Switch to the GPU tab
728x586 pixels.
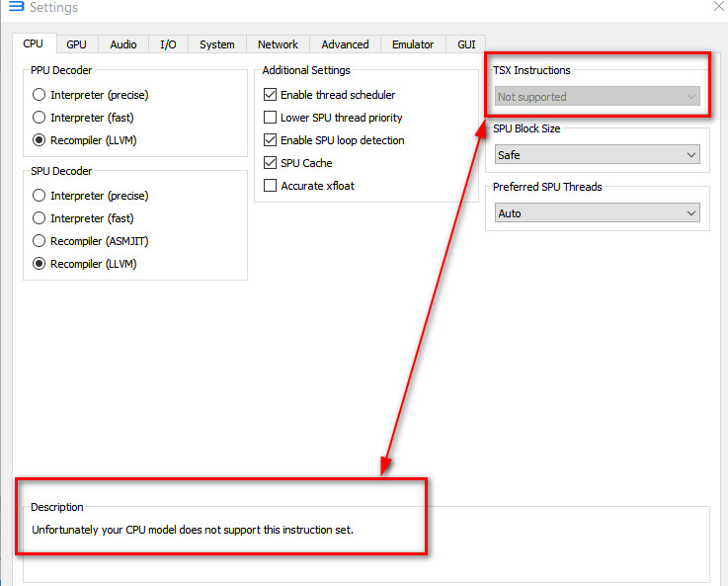point(76,44)
